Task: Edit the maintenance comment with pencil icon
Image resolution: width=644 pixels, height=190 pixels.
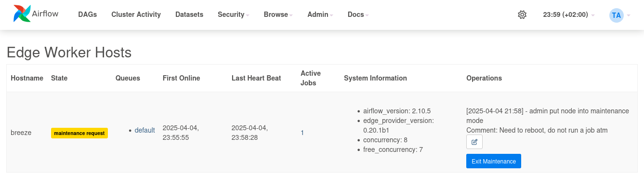Action: [x=474, y=142]
